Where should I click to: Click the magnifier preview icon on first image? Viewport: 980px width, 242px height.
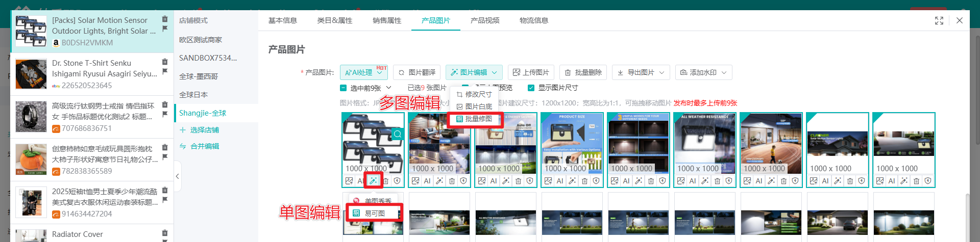(x=398, y=134)
